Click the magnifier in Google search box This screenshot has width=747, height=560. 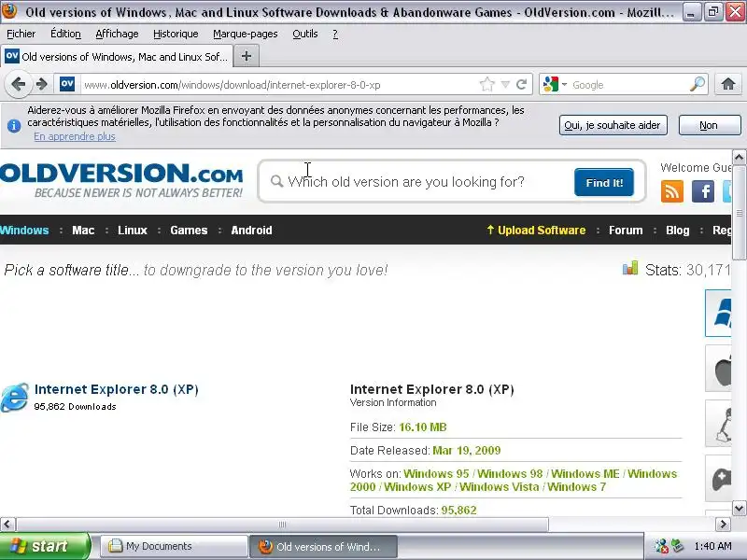698,84
